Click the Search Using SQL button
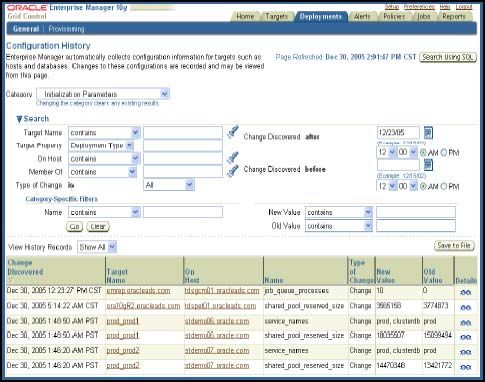The height and width of the screenshot is (382, 485). pyautogui.click(x=448, y=57)
